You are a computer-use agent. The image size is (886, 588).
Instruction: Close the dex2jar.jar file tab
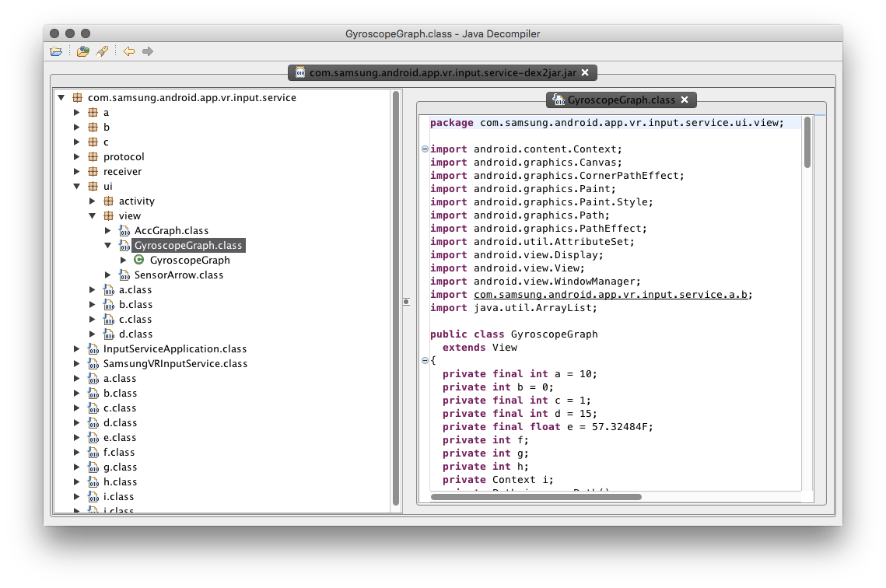point(585,72)
